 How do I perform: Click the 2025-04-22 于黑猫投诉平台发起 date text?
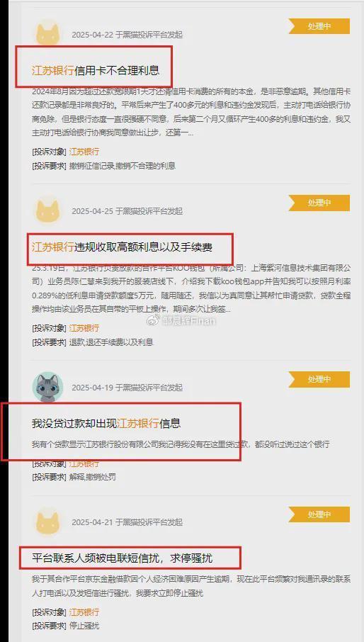point(127,35)
